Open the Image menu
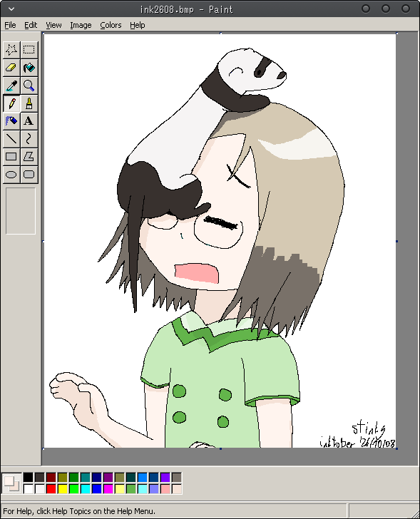 pos(81,25)
